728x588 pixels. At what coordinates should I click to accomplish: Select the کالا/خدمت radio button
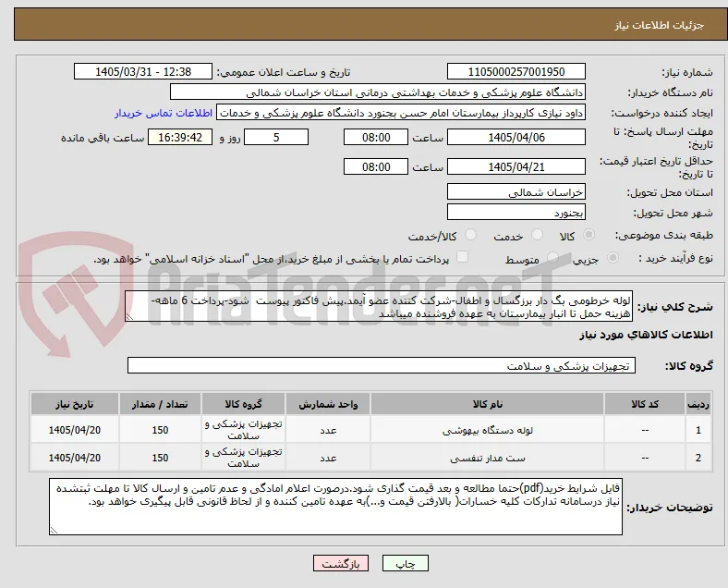click(471, 235)
